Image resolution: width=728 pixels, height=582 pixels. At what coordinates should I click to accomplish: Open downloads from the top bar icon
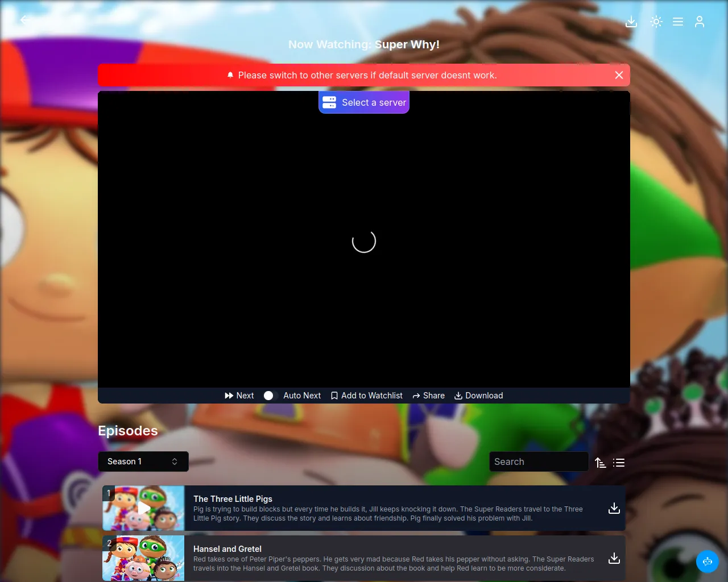[631, 22]
